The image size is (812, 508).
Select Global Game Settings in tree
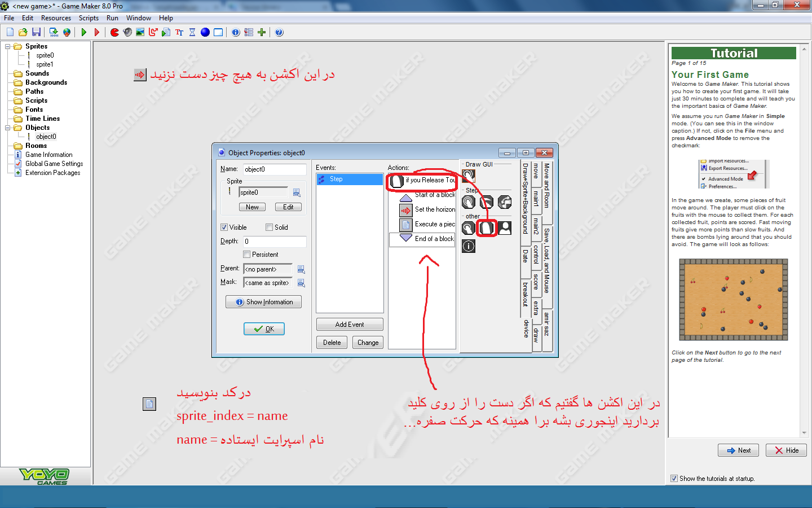[54, 164]
